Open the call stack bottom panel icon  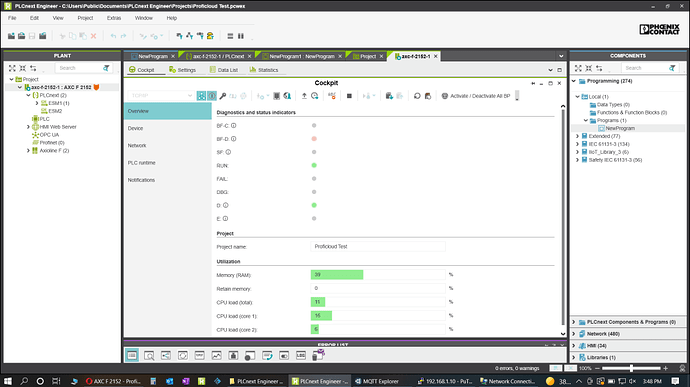click(267, 355)
